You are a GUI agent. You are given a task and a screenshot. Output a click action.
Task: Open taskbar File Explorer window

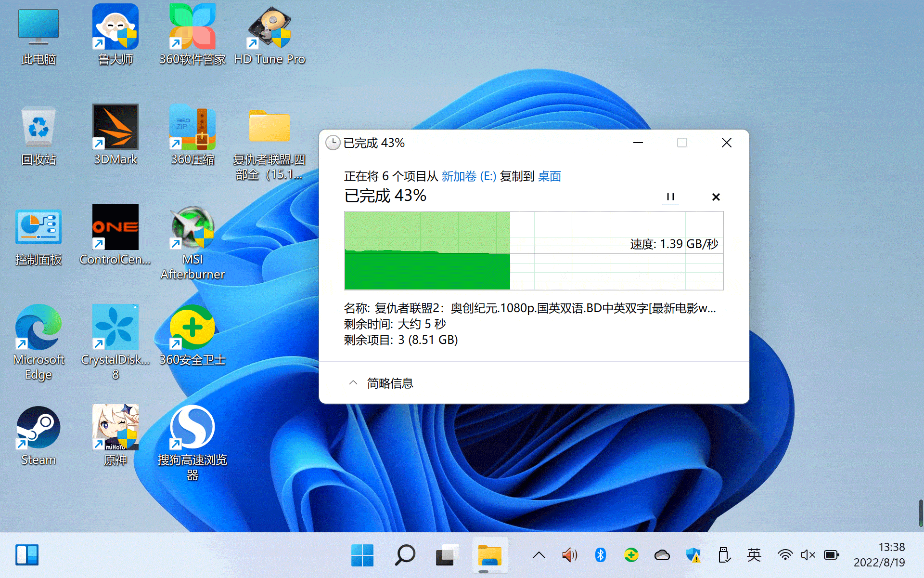pos(491,555)
